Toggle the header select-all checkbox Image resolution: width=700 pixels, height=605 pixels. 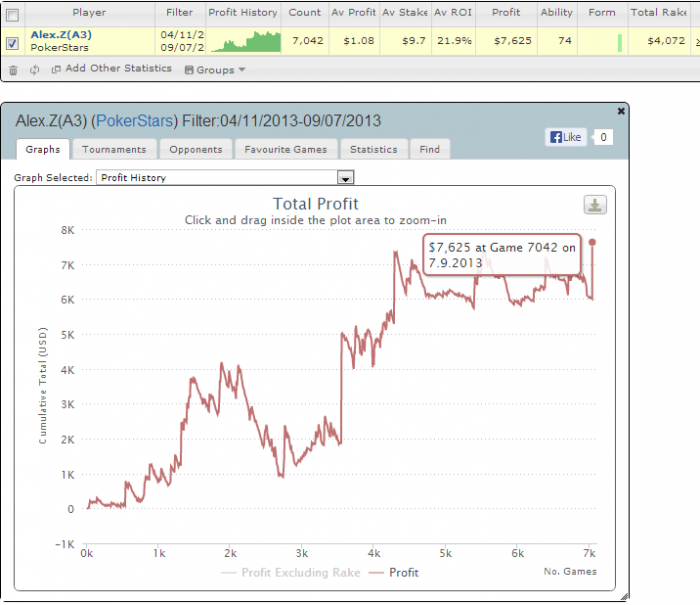click(12, 15)
